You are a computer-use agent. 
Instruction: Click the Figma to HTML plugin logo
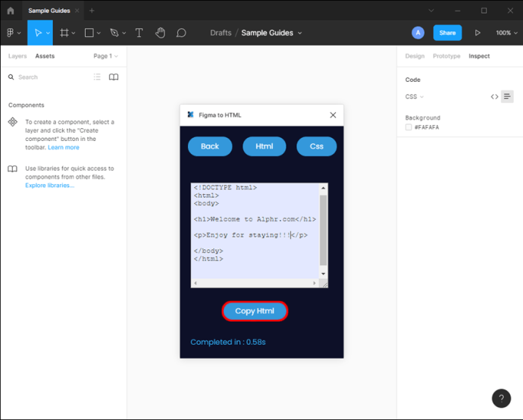(x=190, y=114)
